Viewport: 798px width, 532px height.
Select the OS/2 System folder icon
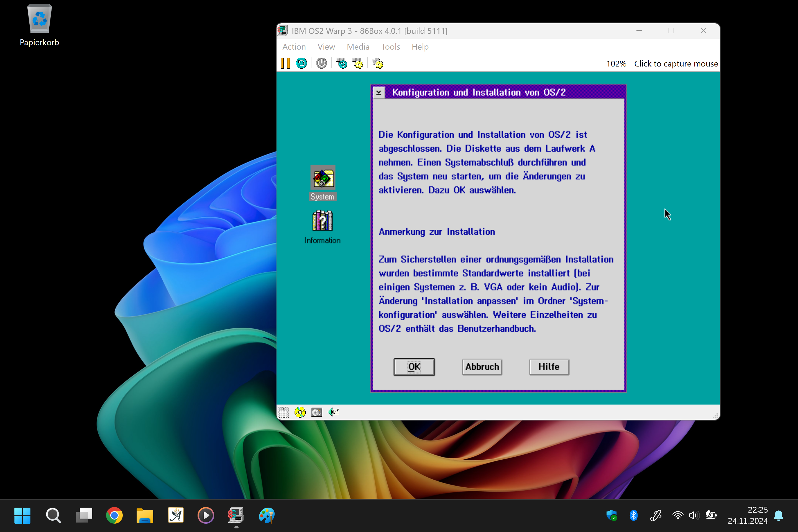coord(323,183)
